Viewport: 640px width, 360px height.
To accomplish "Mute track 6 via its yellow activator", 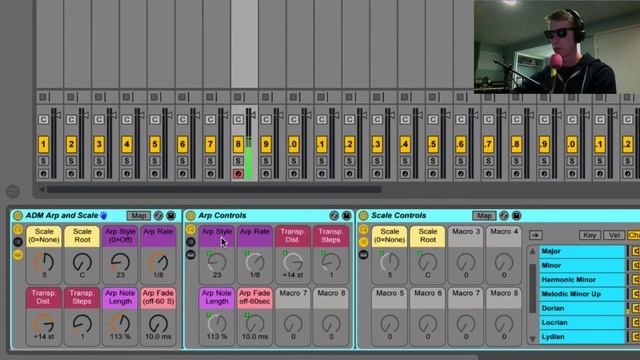I will 182,144.
